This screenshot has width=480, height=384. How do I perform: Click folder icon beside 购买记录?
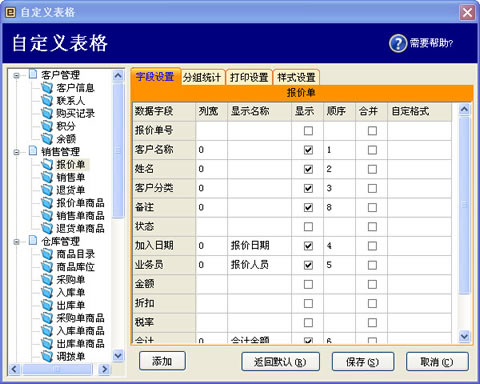(47, 113)
